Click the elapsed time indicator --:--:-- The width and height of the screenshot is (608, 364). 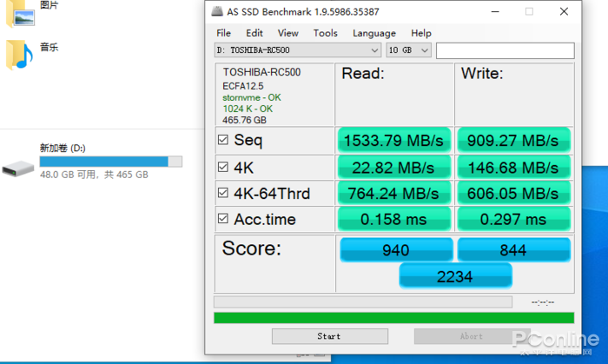click(x=543, y=302)
